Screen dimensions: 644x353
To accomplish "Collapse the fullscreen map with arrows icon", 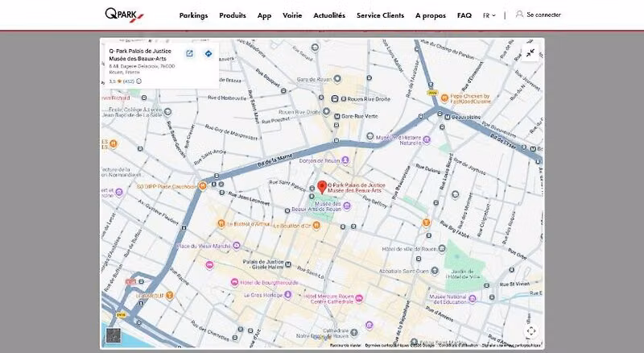I will coord(530,52).
